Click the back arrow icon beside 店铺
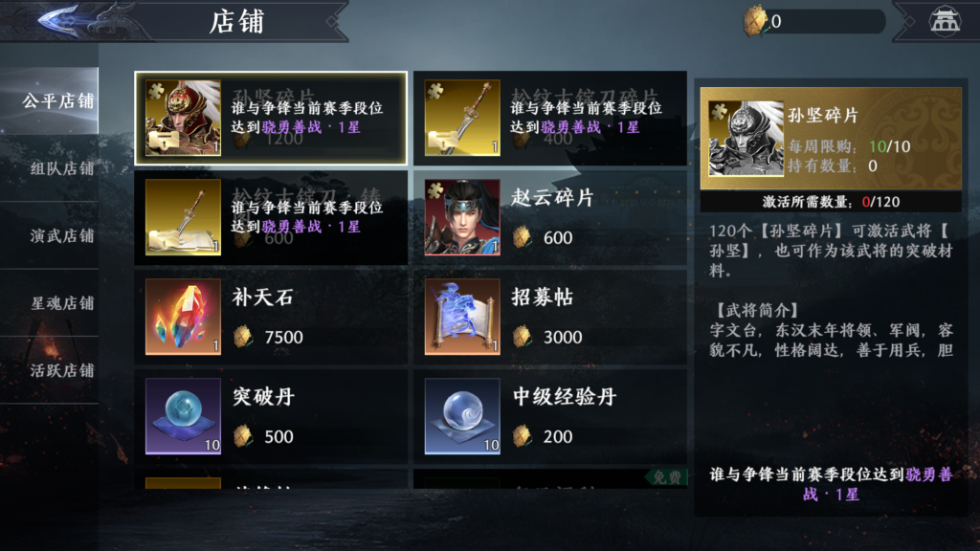This screenshot has width=980, height=551. [57, 21]
